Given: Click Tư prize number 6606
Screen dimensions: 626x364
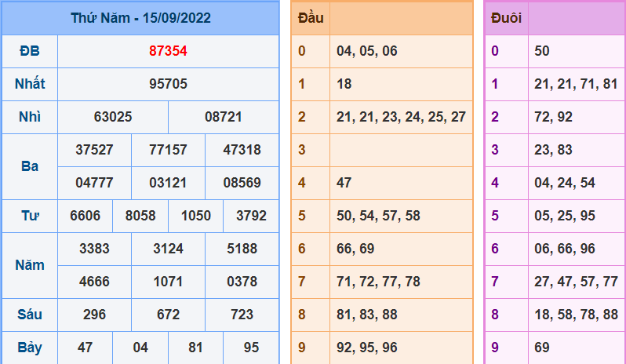Looking at the screenshot, I should (x=86, y=216).
